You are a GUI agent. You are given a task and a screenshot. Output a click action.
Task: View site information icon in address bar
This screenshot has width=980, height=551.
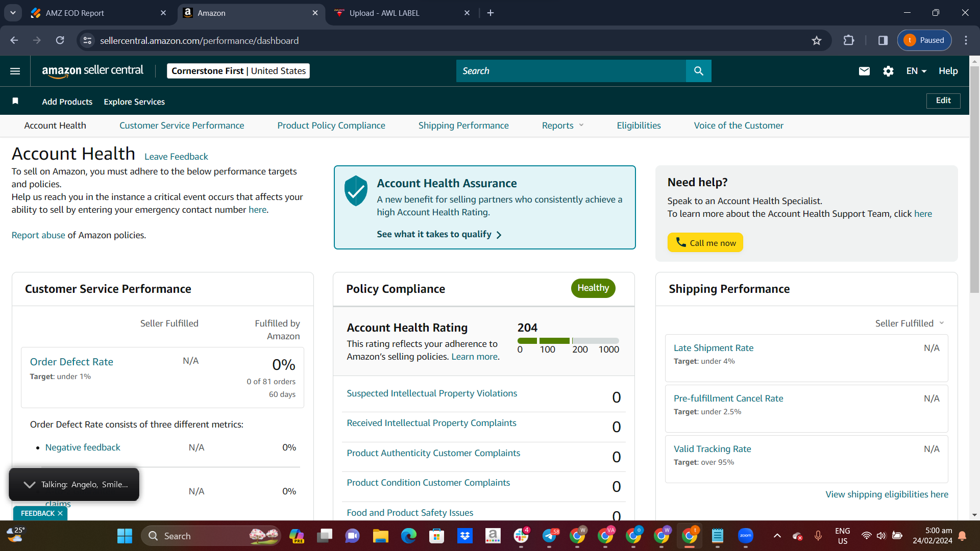tap(88, 40)
